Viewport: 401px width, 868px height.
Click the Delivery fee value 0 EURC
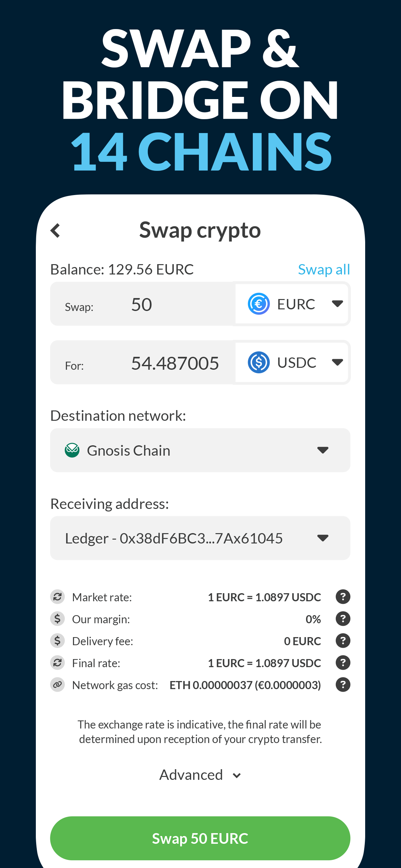(302, 641)
